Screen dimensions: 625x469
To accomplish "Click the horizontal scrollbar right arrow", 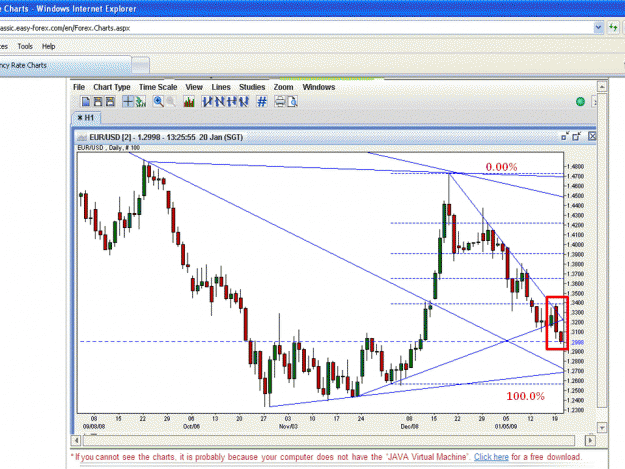I will point(590,440).
